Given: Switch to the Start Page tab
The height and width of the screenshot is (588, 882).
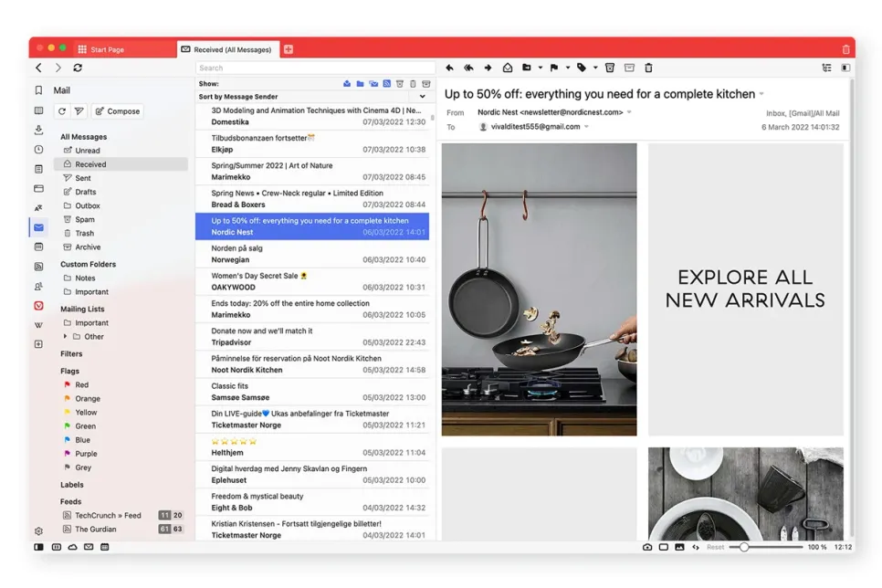Looking at the screenshot, I should (x=124, y=49).
